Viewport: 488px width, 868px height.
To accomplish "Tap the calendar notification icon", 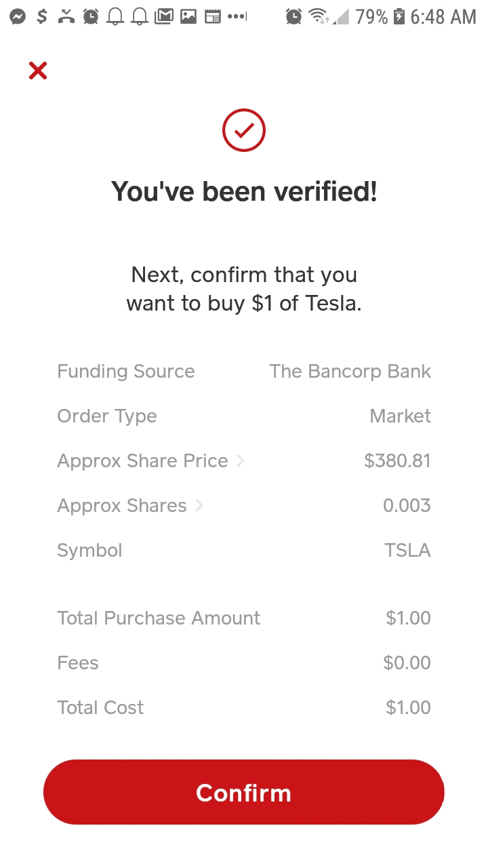I will tap(213, 16).
